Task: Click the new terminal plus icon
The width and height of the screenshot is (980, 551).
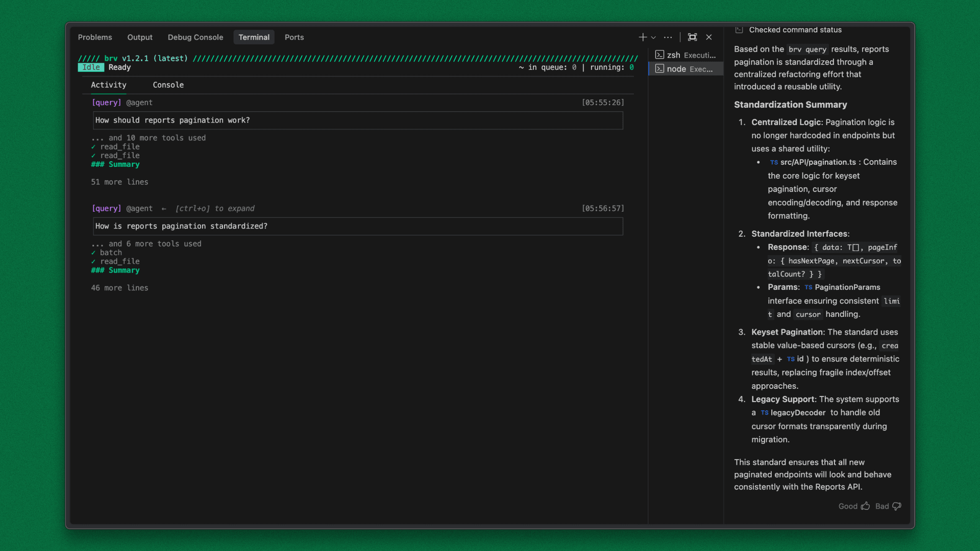Action: tap(643, 37)
